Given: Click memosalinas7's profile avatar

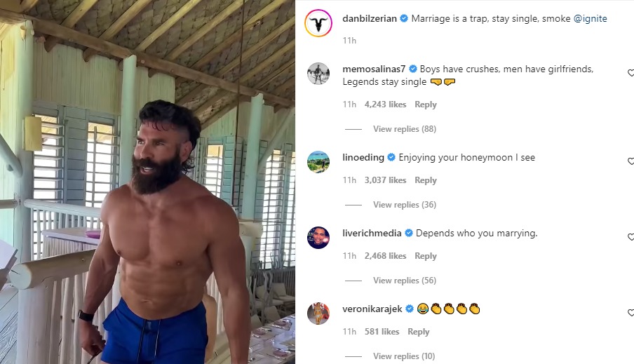Looking at the screenshot, I should (318, 74).
